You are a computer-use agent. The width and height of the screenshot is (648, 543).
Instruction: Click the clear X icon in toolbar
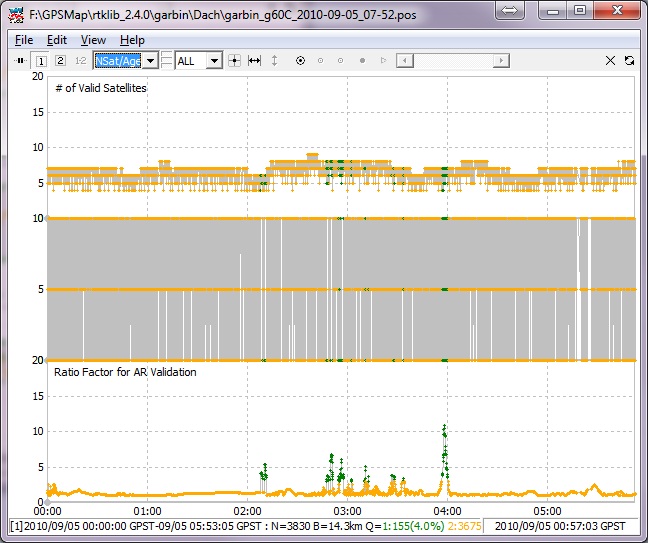click(x=611, y=61)
